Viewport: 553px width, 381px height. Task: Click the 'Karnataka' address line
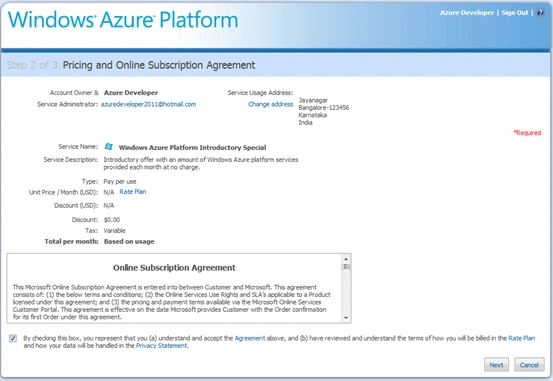pos(312,115)
